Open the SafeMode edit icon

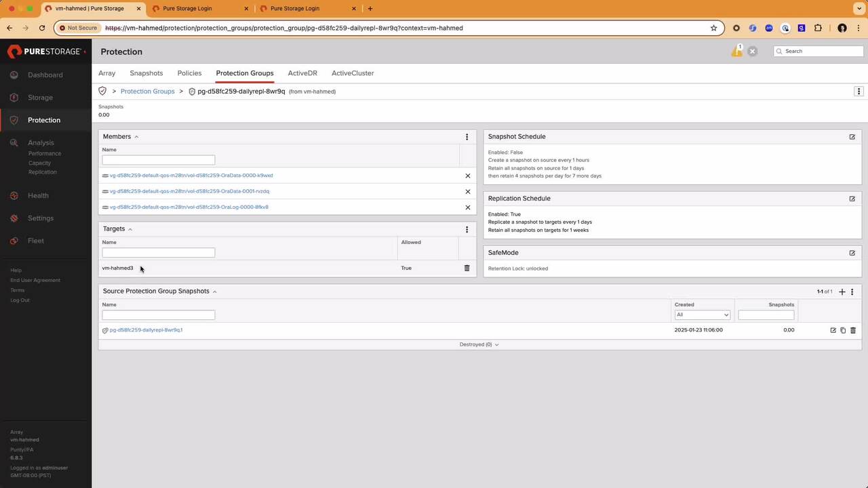852,253
